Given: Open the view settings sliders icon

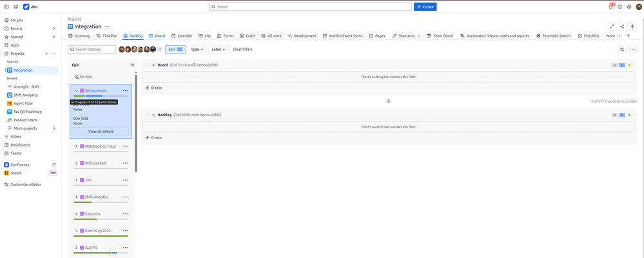Looking at the screenshot, I should [x=622, y=49].
